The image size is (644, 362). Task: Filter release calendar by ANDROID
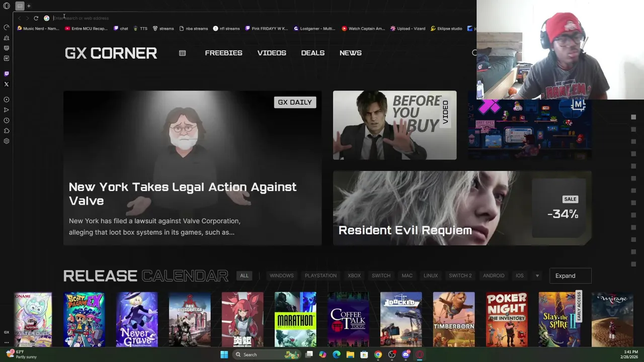tap(494, 276)
